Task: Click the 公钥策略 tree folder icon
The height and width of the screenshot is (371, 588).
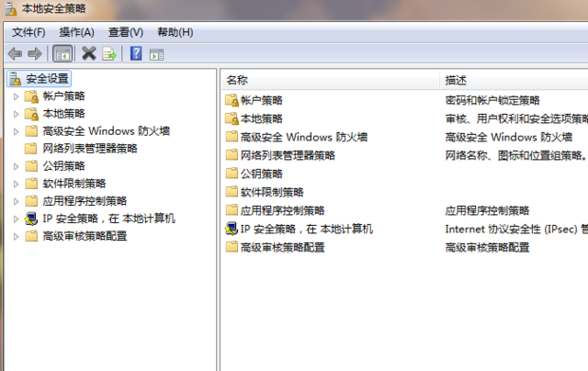Action: pyautogui.click(x=31, y=166)
